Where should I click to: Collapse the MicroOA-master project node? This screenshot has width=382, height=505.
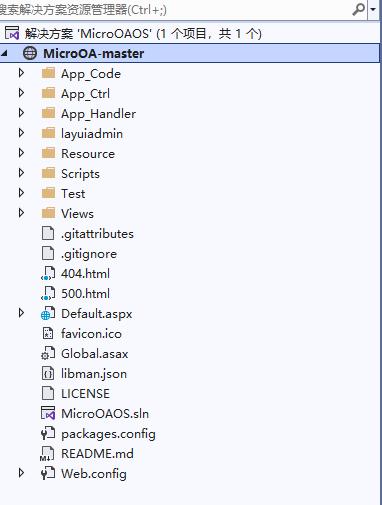click(x=4, y=53)
